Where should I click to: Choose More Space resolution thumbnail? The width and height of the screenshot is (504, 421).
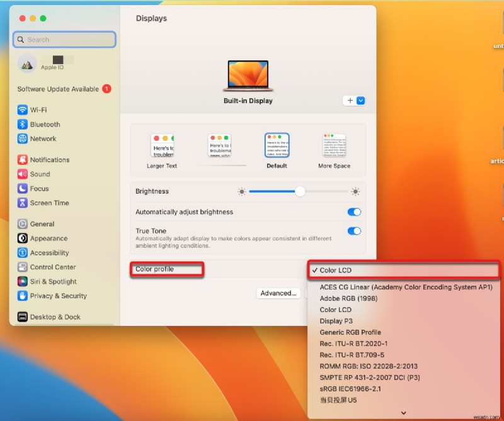point(335,145)
